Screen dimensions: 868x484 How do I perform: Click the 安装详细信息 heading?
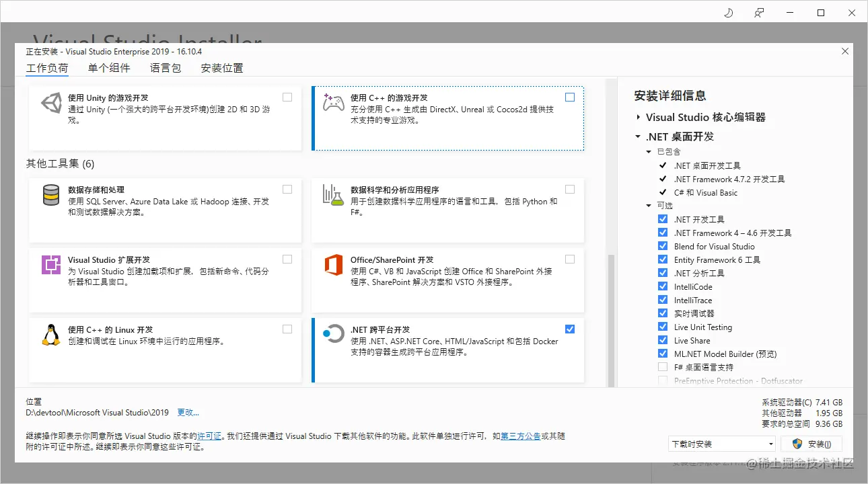[x=670, y=95]
